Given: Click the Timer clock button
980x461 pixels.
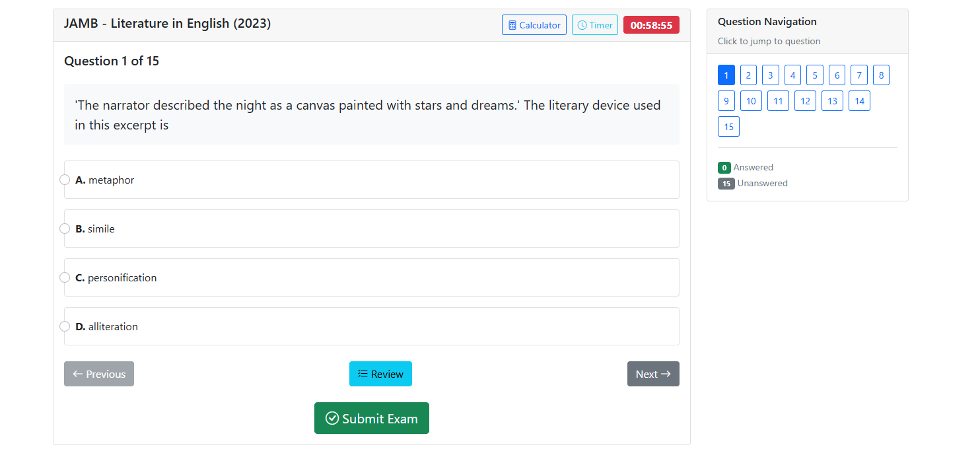Looking at the screenshot, I should (x=594, y=25).
